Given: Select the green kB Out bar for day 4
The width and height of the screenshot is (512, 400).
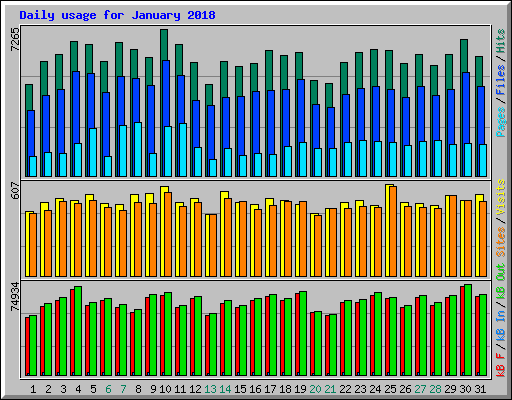Looking at the screenshot, I should [78, 331].
